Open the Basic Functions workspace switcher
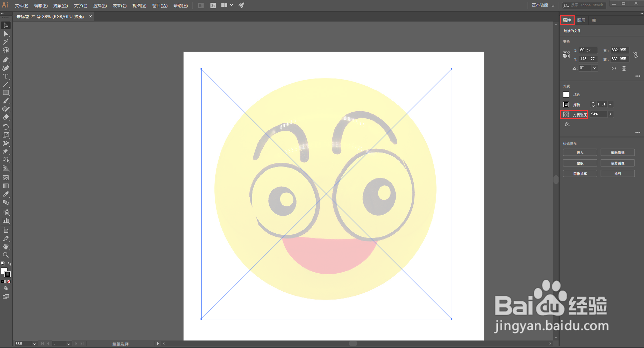The width and height of the screenshot is (644, 348). pos(543,5)
